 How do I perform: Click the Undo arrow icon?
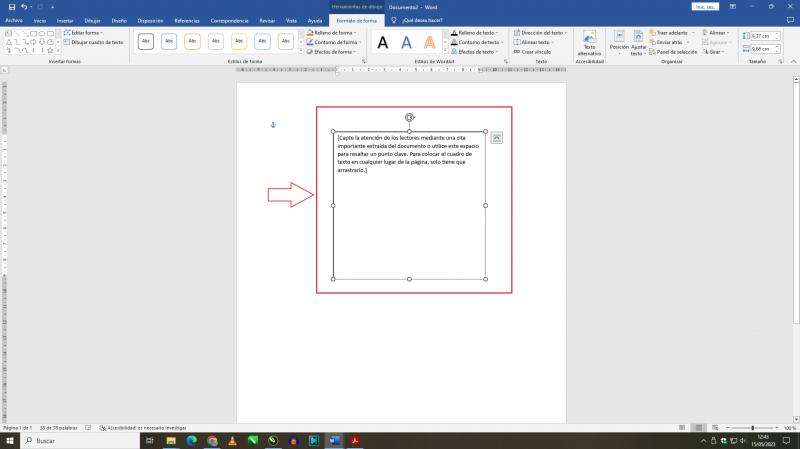24,7
